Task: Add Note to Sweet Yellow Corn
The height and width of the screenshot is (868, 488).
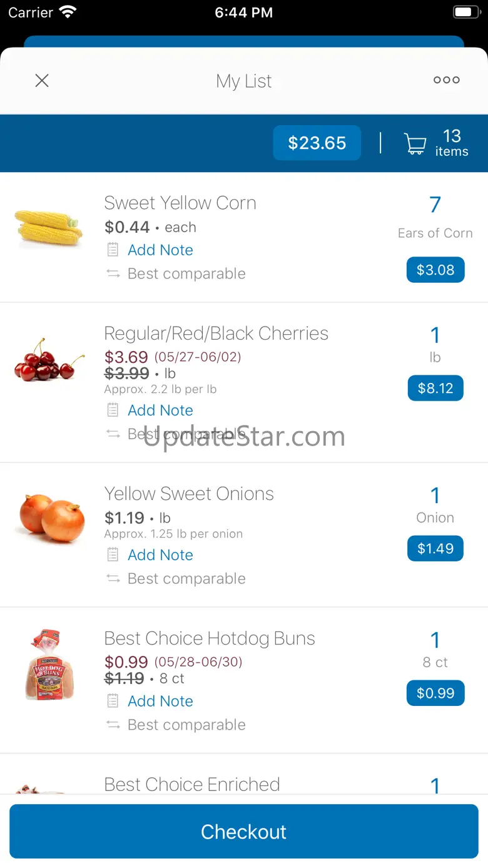Action: click(x=160, y=250)
